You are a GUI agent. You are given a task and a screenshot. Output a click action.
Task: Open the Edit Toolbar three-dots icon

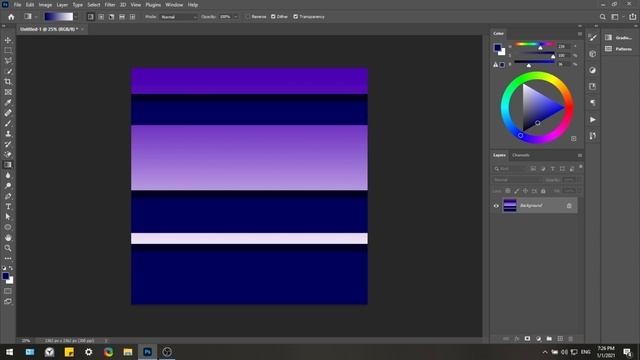coord(8,258)
